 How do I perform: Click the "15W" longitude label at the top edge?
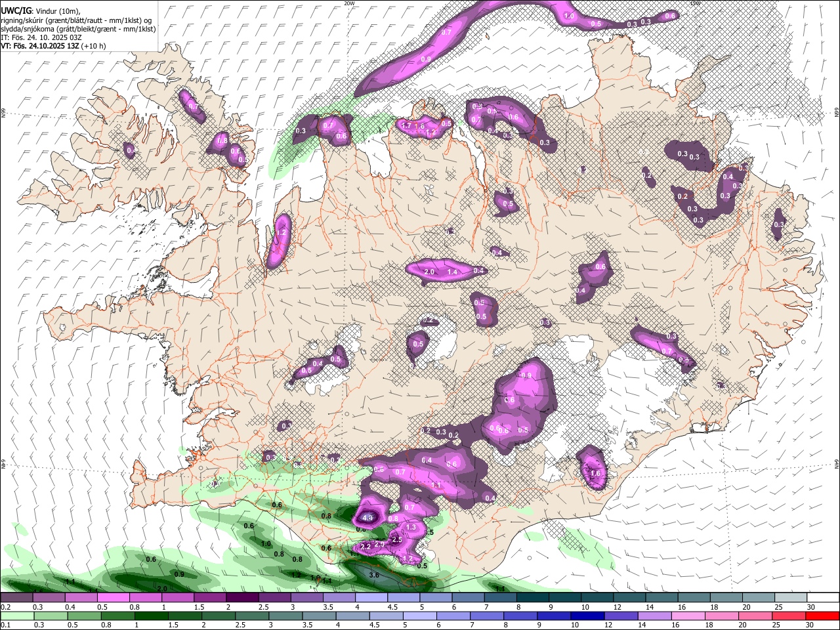point(695,3)
